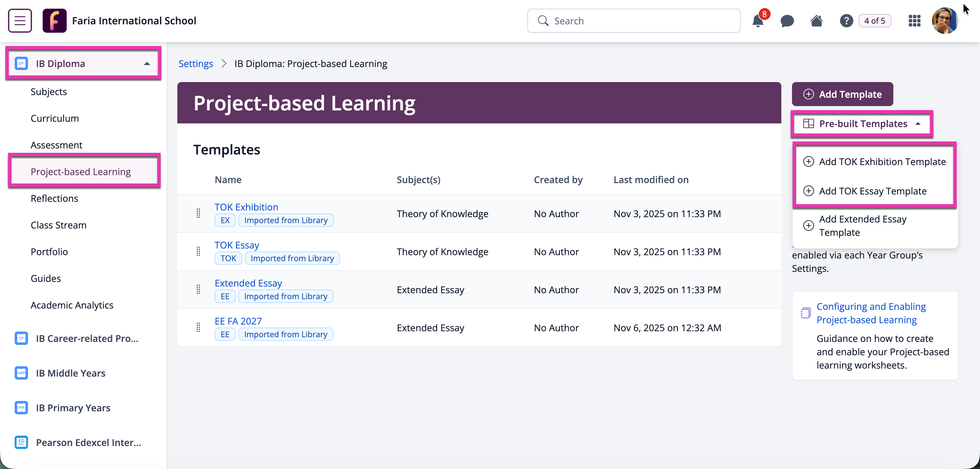The width and height of the screenshot is (980, 469).
Task: Collapse the IB Diploma section
Action: 147,64
